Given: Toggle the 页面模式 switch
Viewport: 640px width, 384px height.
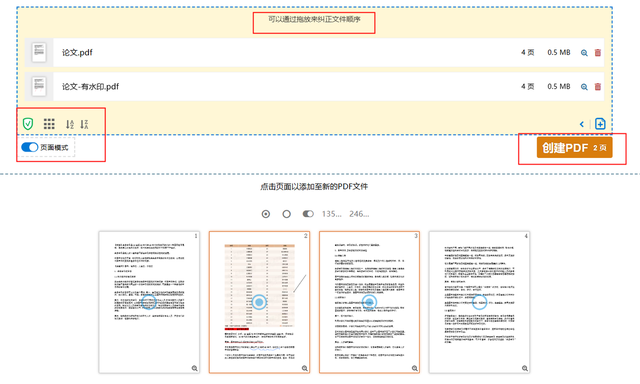Looking at the screenshot, I should (x=29, y=147).
